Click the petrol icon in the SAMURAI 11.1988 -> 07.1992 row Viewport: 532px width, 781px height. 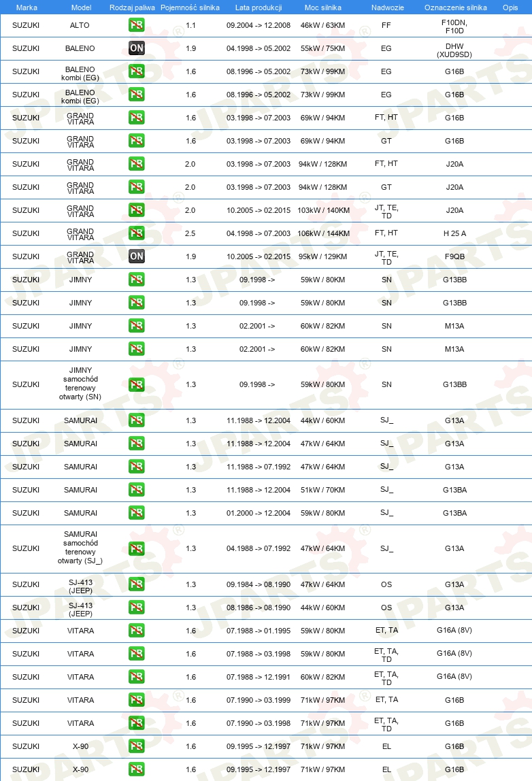(137, 467)
